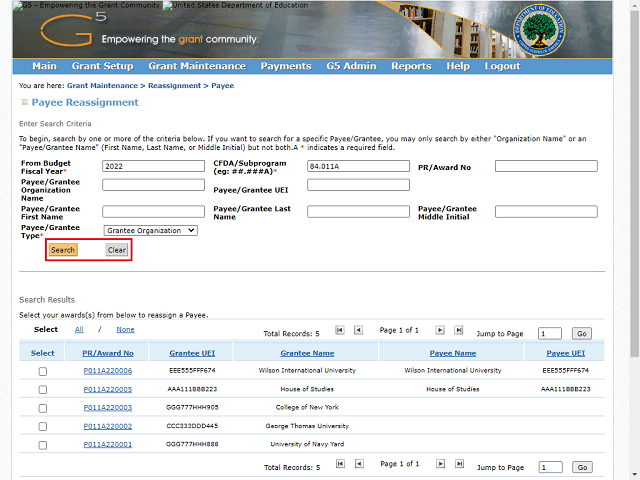Click the Search button

[63, 250]
